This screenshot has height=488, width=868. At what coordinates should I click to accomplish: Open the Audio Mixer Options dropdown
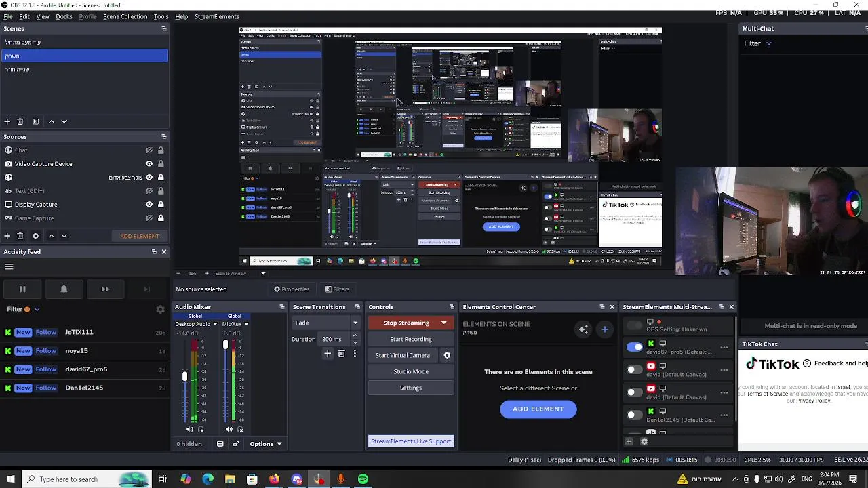[x=266, y=444]
